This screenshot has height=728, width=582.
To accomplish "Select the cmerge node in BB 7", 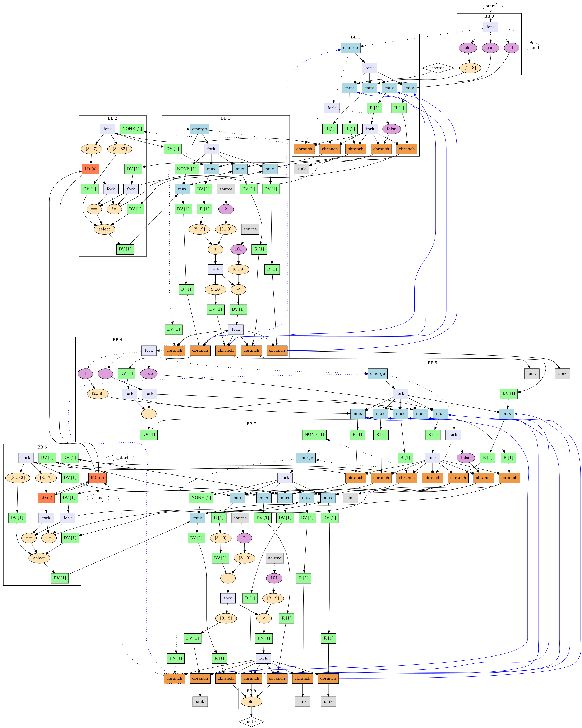I will point(306,458).
